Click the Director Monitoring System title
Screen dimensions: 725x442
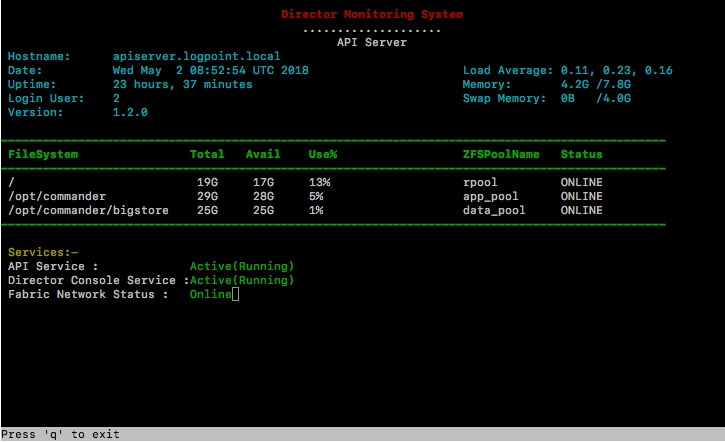[x=372, y=15]
